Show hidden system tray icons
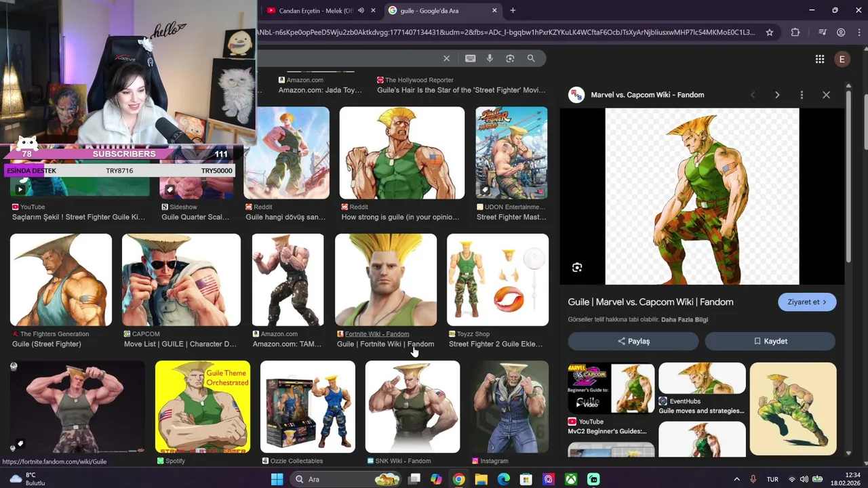 tap(737, 479)
